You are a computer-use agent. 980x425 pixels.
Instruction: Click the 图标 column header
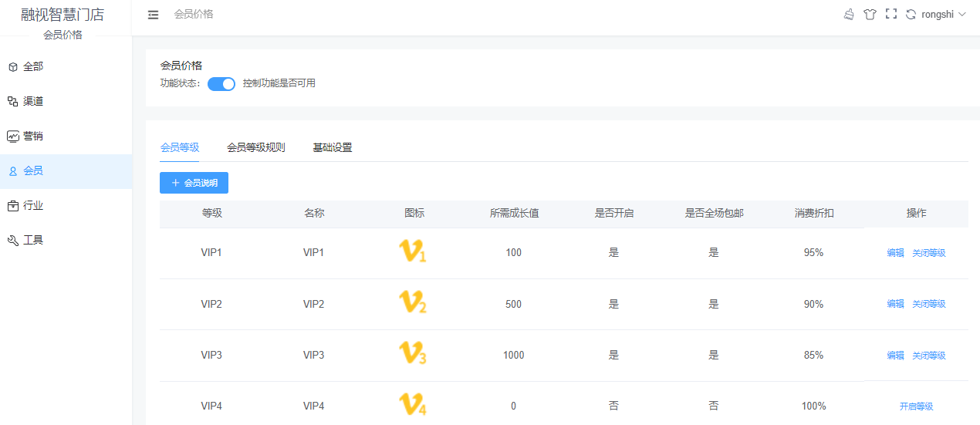tap(414, 213)
